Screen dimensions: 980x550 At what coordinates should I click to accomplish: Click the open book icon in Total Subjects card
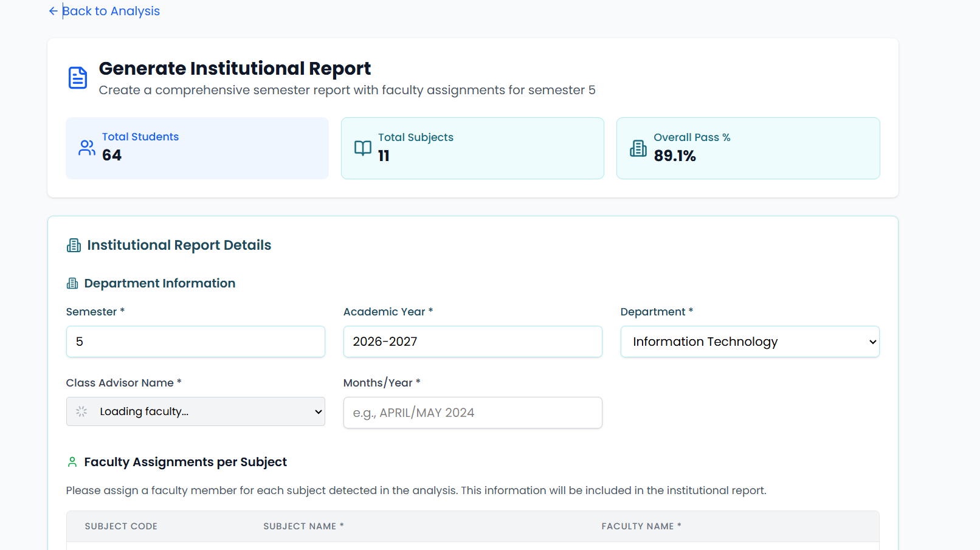tap(363, 148)
